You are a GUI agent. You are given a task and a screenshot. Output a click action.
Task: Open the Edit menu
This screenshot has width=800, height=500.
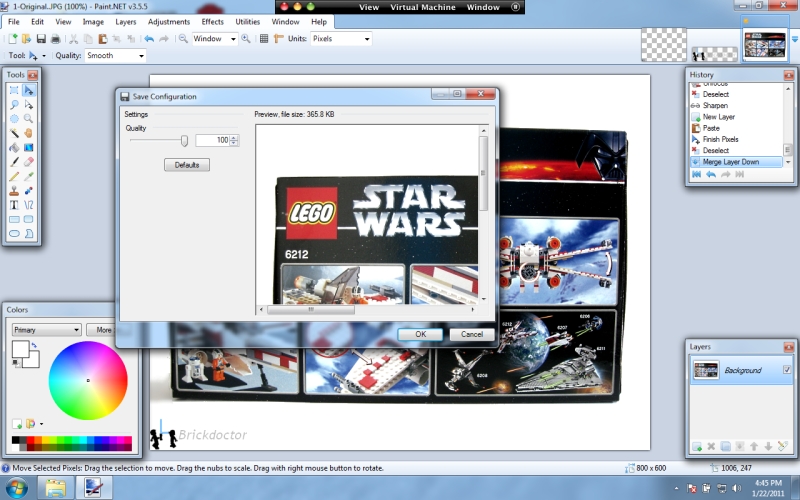pos(37,22)
